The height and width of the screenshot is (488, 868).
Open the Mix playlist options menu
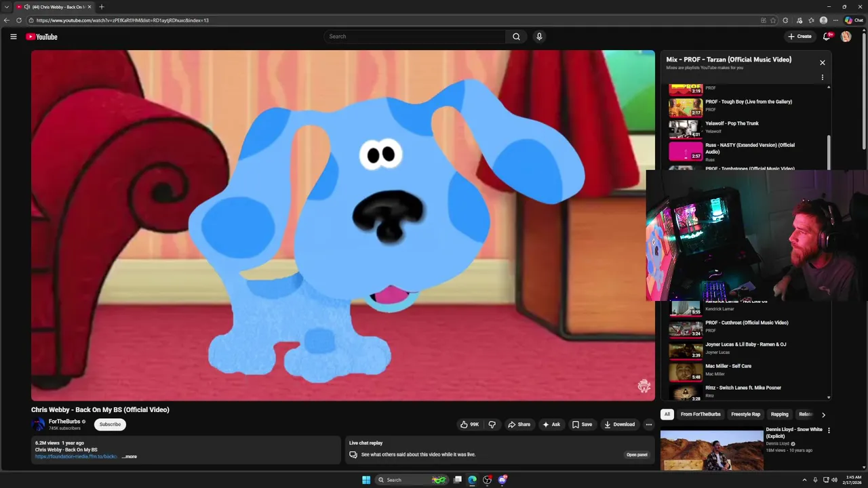click(823, 77)
